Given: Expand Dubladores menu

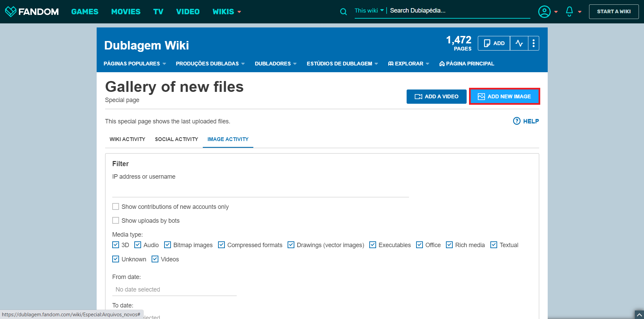Looking at the screenshot, I should point(276,64).
